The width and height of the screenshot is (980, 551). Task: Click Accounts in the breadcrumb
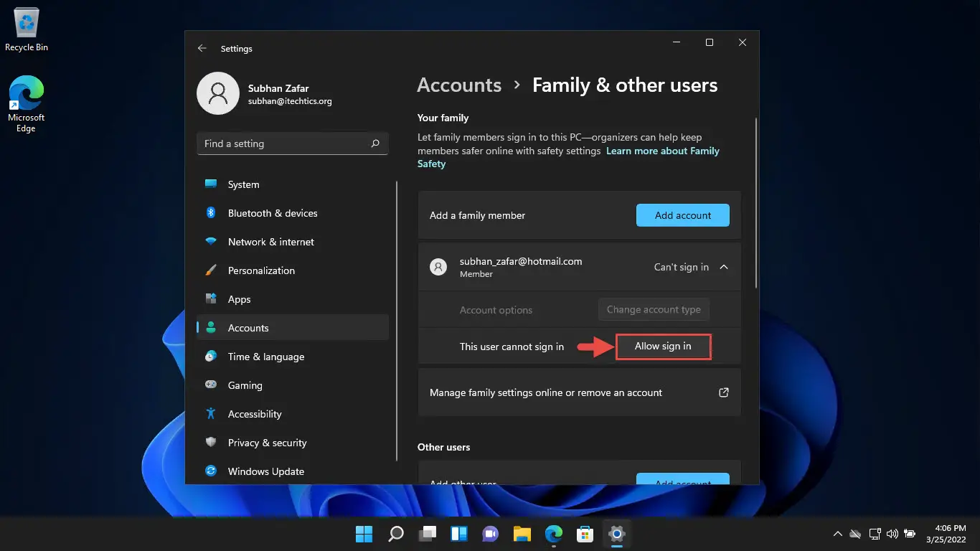(x=459, y=85)
